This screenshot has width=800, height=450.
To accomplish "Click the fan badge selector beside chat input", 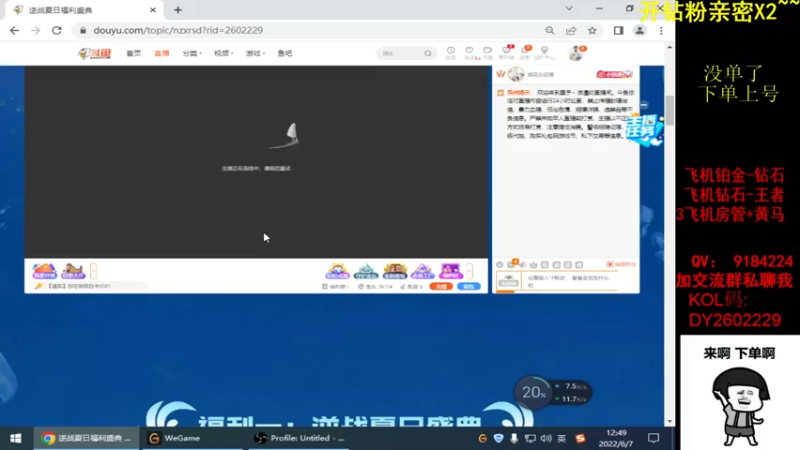I will (509, 281).
